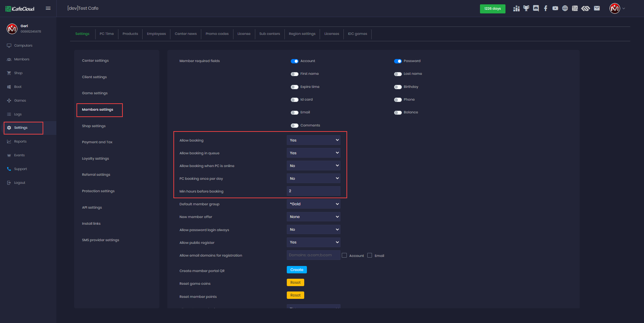Click the Min hours before booking field

313,191
